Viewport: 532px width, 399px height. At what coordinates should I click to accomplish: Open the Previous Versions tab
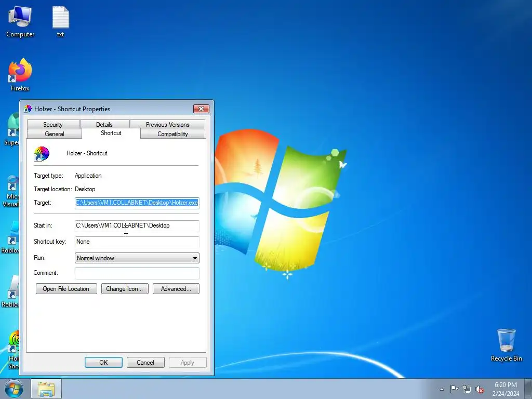(x=168, y=125)
